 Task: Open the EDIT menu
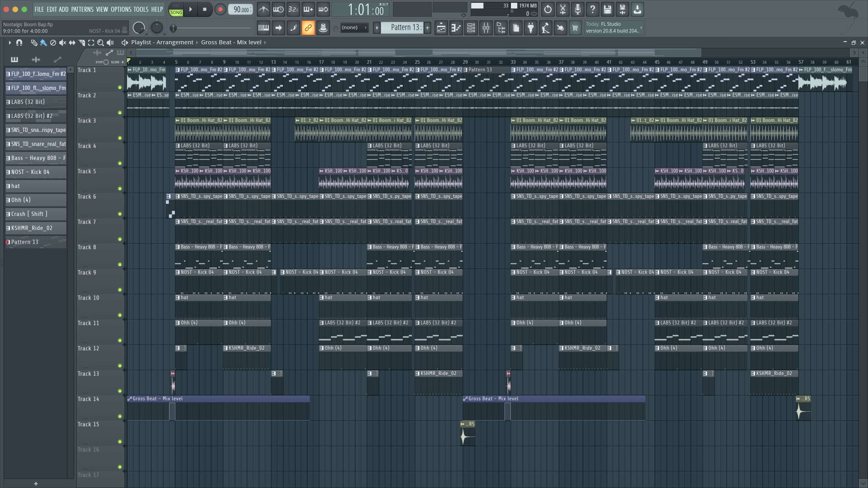click(x=52, y=9)
